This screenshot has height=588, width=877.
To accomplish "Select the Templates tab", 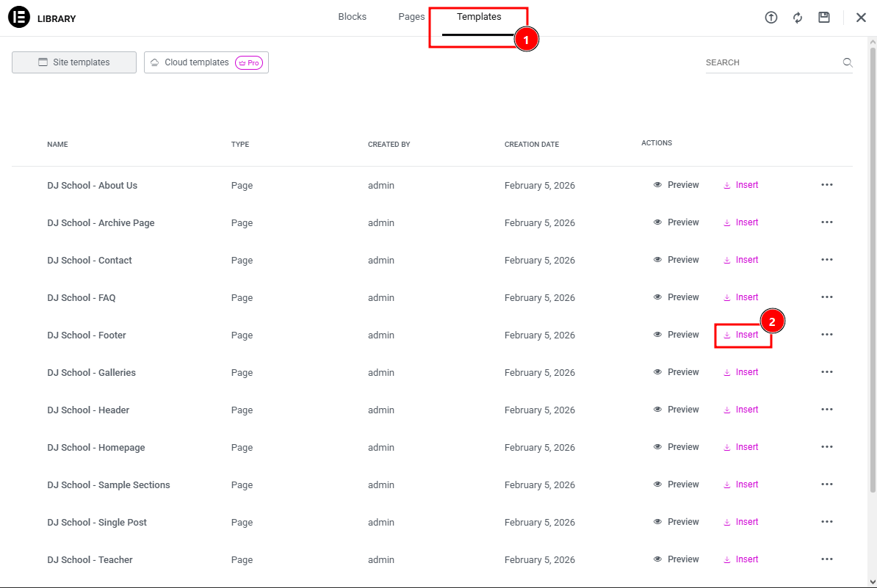I will pyautogui.click(x=479, y=17).
